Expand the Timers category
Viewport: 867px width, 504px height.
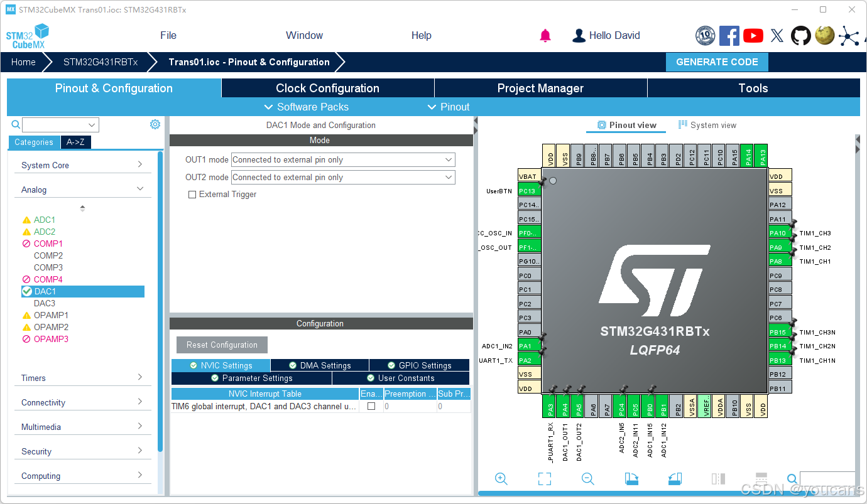click(x=82, y=378)
